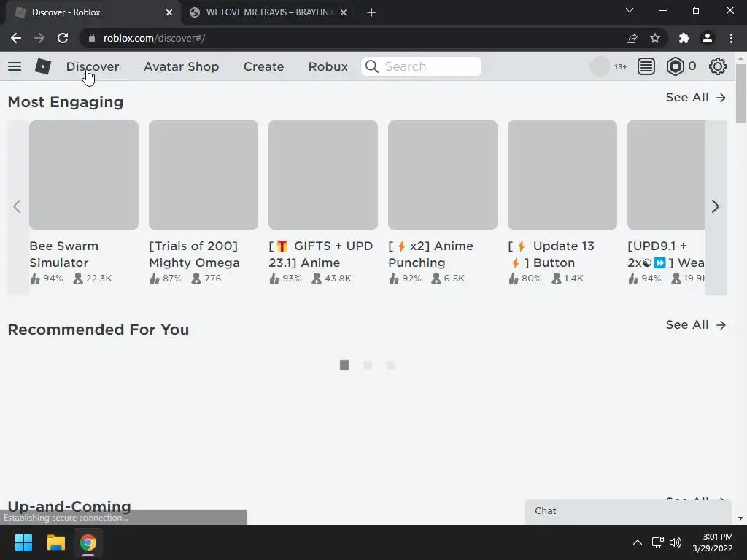Click the scrollbar down arrow
Viewport: 747px width, 560px height.
pyautogui.click(x=740, y=518)
